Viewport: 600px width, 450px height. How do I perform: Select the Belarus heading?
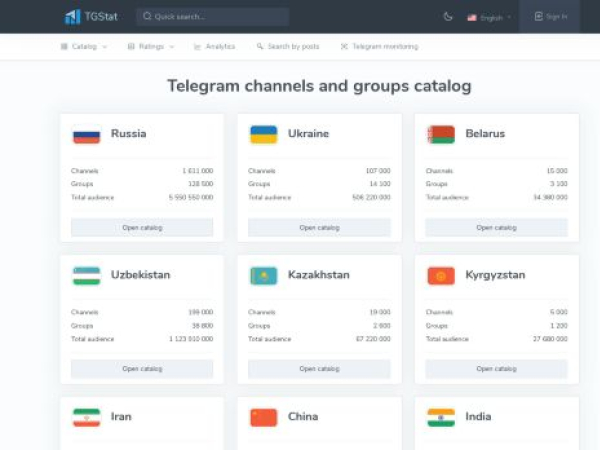click(x=485, y=134)
